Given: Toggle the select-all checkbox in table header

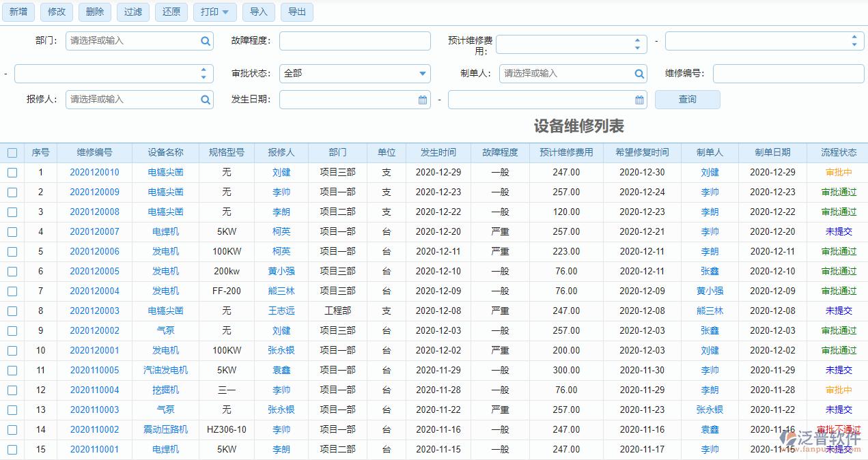Looking at the screenshot, I should point(12,152).
